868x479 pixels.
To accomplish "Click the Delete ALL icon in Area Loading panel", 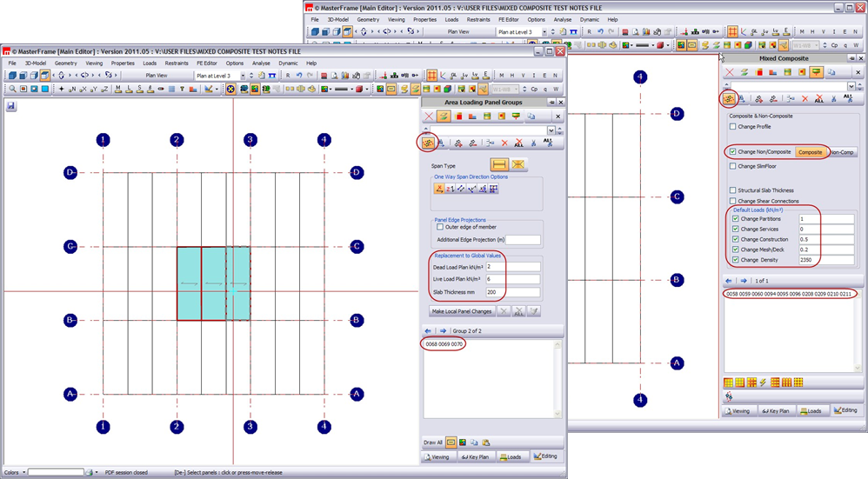I will 519,143.
